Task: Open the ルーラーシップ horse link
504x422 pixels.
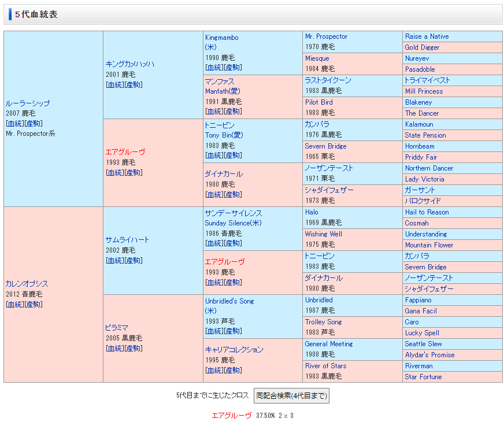Action: click(28, 103)
